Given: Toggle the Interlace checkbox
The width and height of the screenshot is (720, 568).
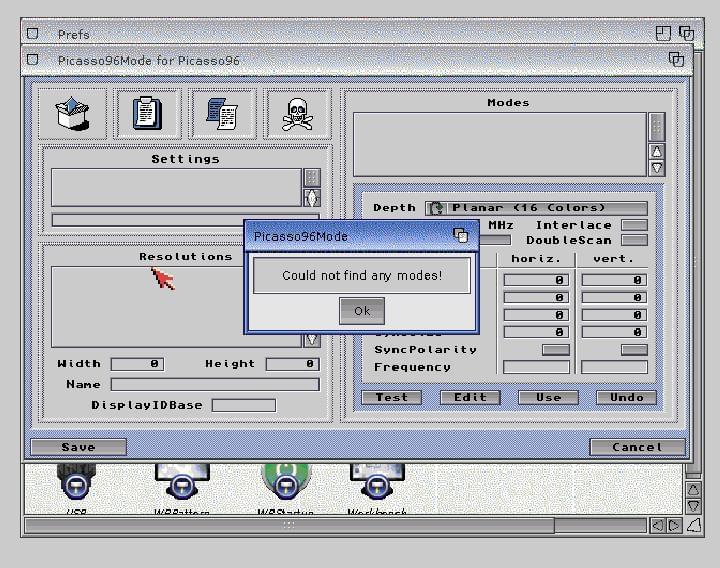Looking at the screenshot, I should [x=634, y=225].
